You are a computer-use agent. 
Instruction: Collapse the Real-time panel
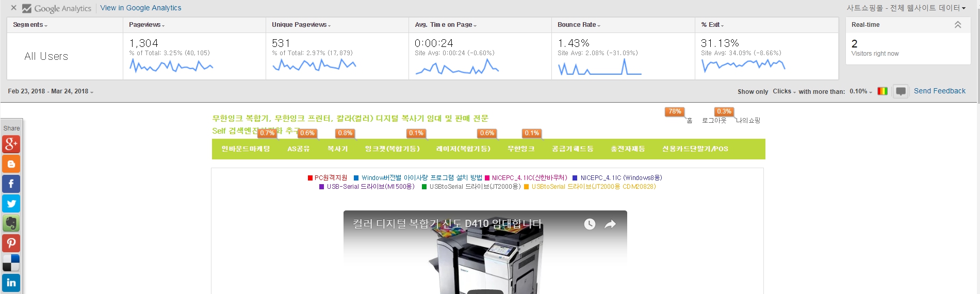(957, 25)
